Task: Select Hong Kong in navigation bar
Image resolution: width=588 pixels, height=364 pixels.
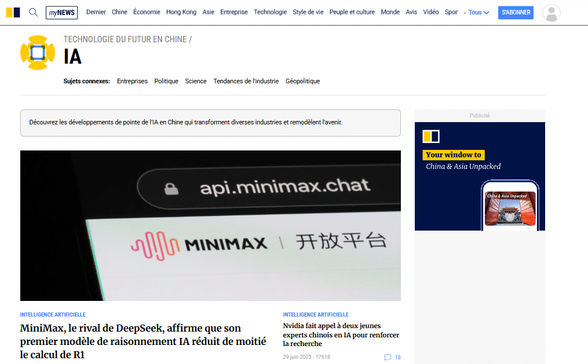Action: pos(181,12)
